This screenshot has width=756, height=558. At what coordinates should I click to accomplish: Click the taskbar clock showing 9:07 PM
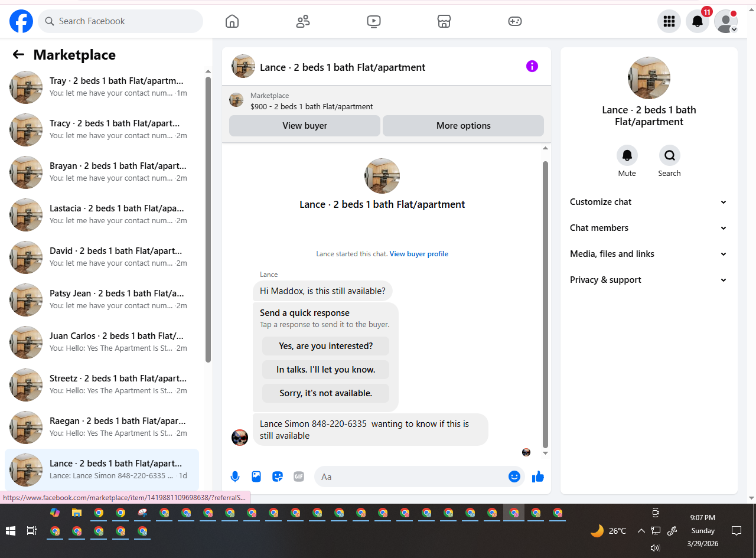tap(703, 531)
